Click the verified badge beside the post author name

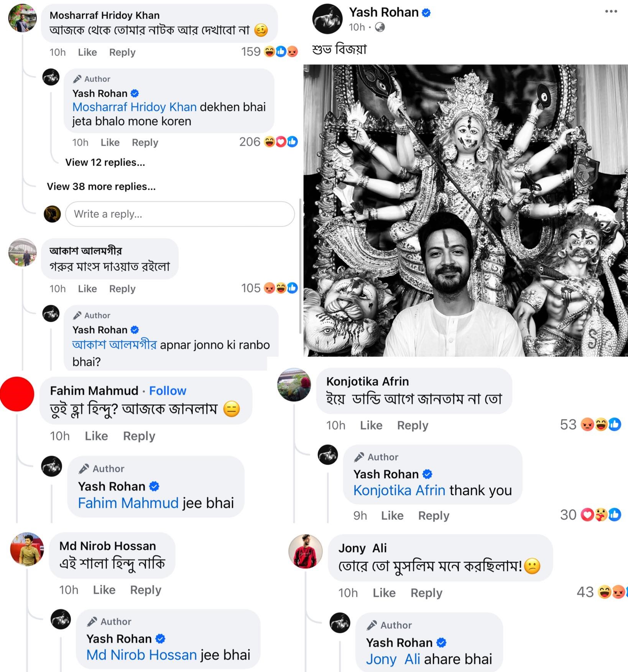coord(426,13)
